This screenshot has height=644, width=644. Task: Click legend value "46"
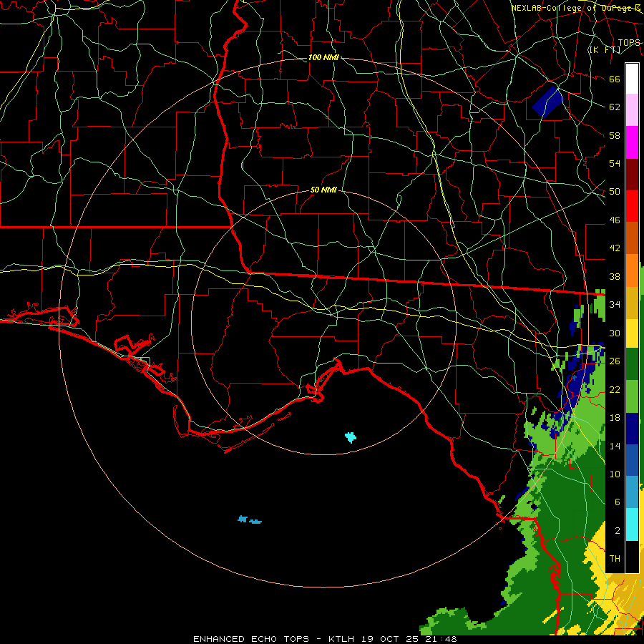615,220
